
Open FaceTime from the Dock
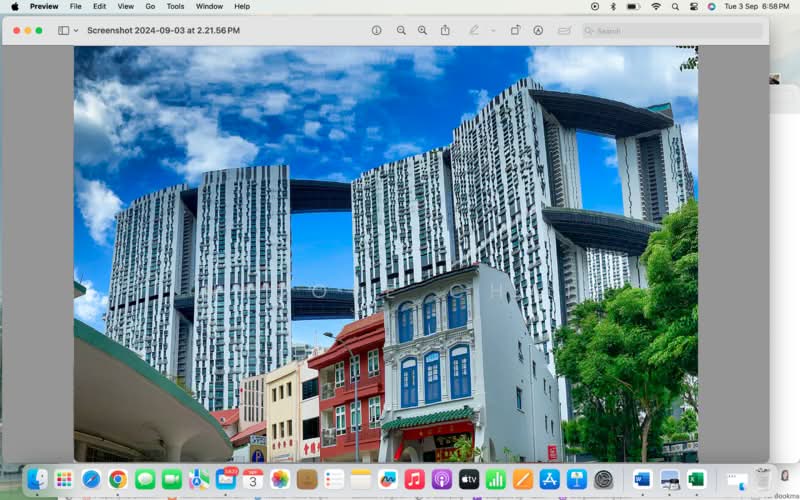pyautogui.click(x=172, y=480)
